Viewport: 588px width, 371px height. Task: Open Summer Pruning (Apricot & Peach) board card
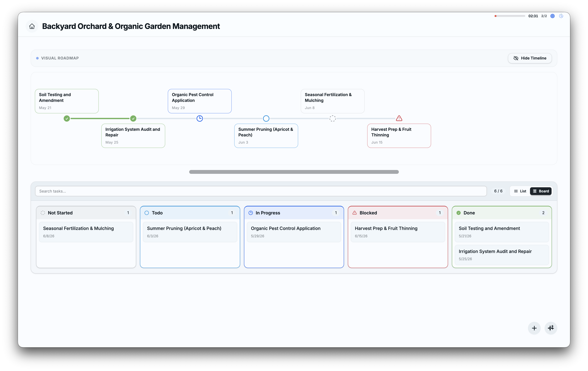tap(190, 232)
